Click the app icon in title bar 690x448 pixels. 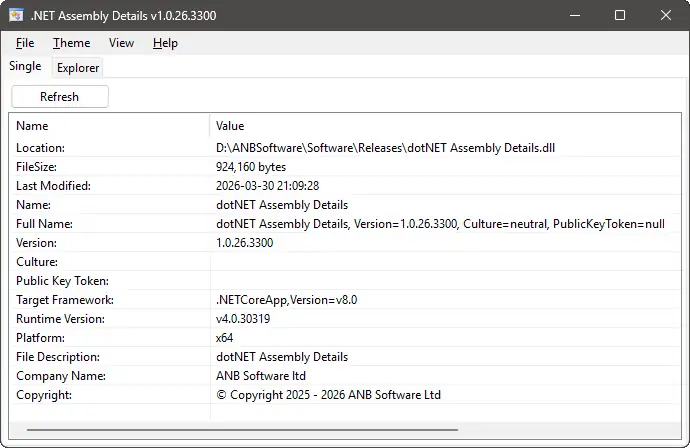pyautogui.click(x=16, y=15)
